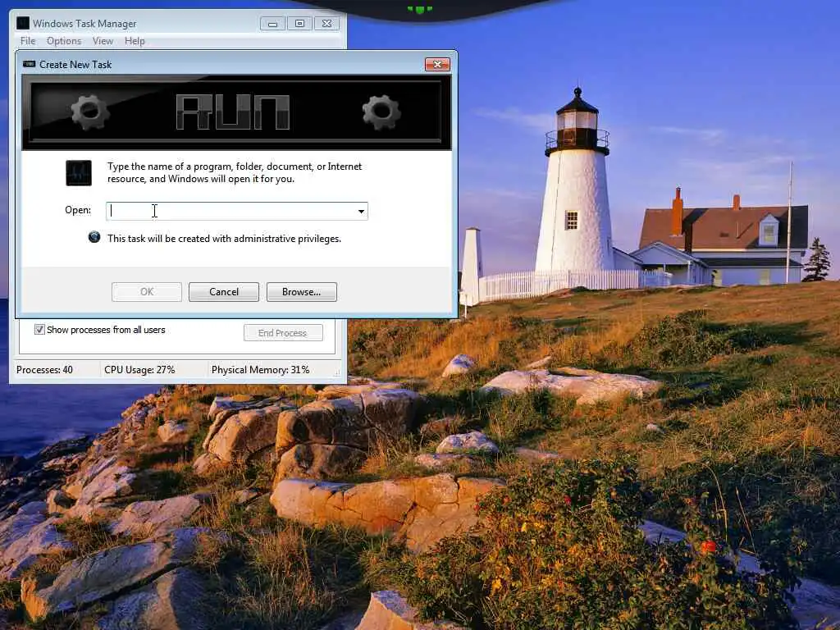Minimize the Windows Task Manager window
Viewport: 840px width, 630px height.
click(272, 24)
